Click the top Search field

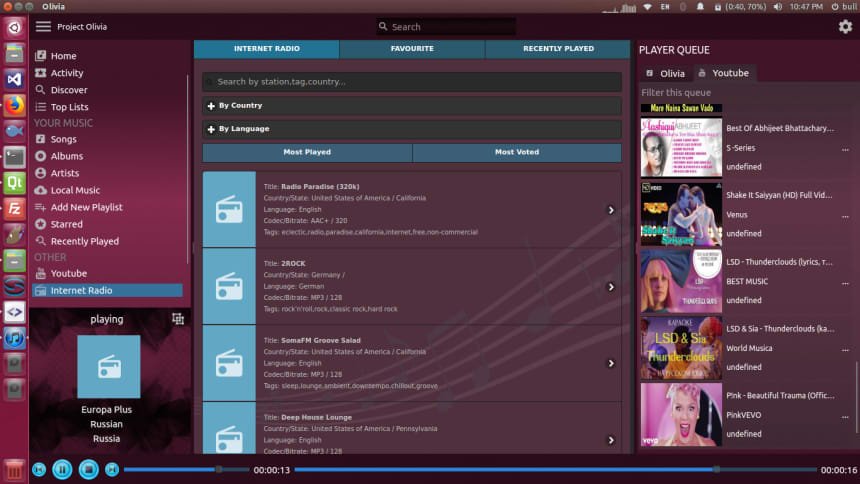446,26
